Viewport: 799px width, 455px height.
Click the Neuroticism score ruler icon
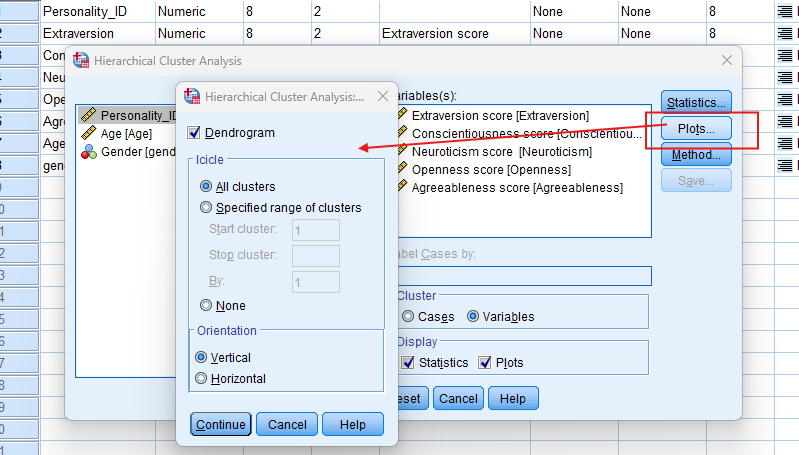pyautogui.click(x=402, y=151)
